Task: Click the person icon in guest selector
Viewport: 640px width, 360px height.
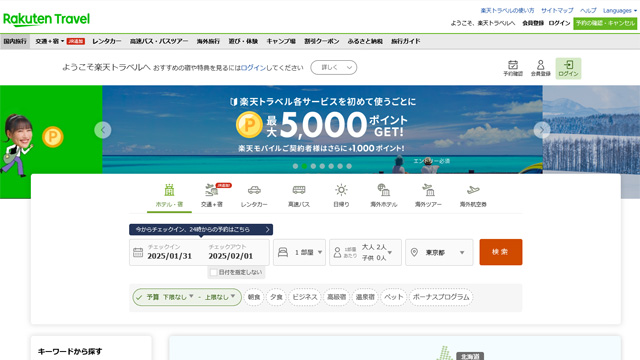Action: coord(337,253)
